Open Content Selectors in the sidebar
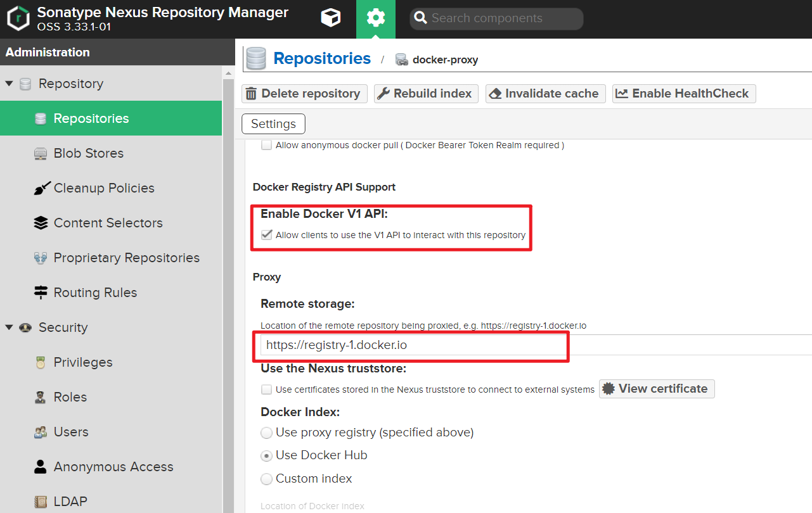This screenshot has width=812, height=513. tap(111, 223)
